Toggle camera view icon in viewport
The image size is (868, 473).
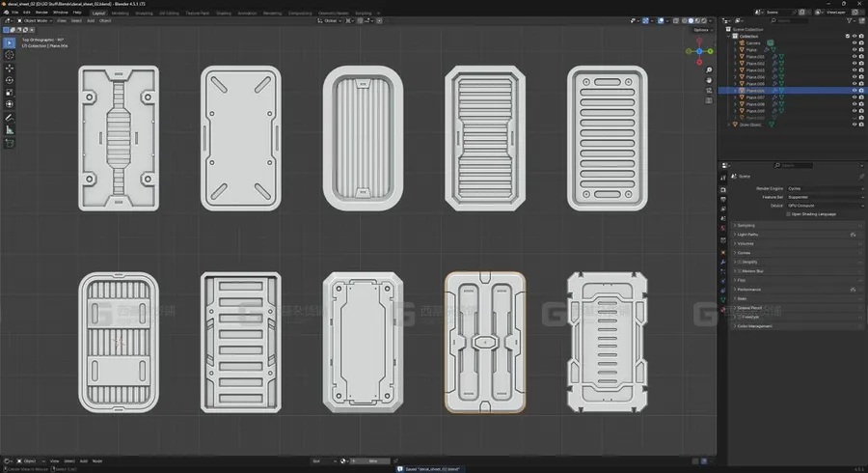click(x=709, y=91)
